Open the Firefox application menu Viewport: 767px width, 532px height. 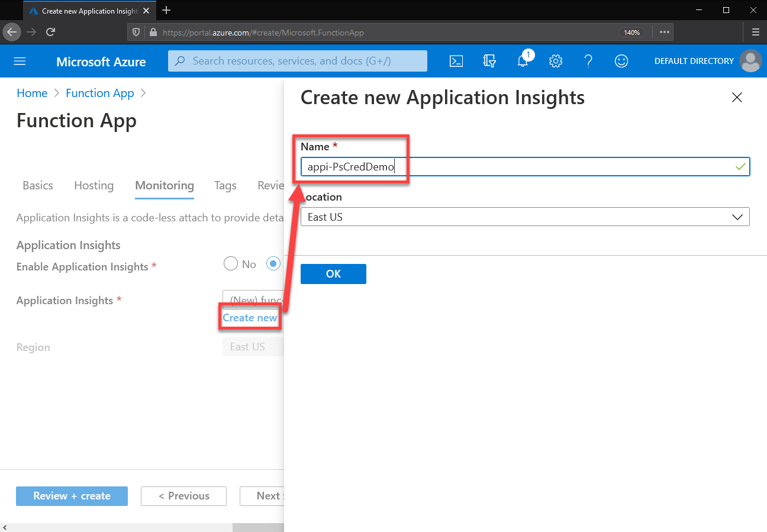click(x=755, y=32)
